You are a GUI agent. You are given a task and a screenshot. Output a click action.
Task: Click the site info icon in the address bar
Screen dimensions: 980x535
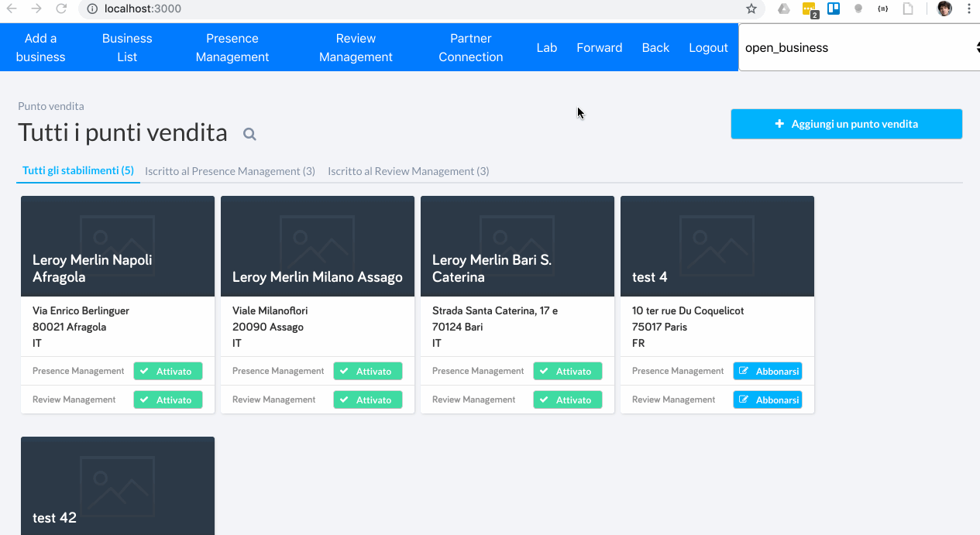(91, 9)
